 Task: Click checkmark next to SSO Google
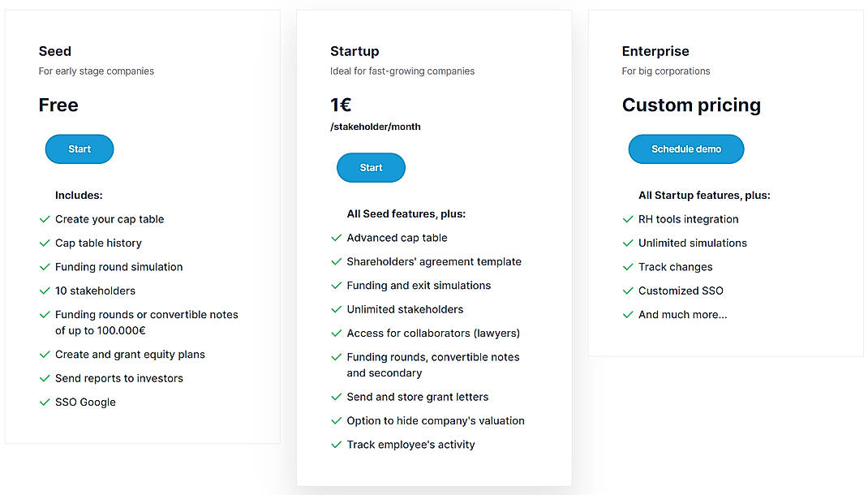click(x=45, y=402)
